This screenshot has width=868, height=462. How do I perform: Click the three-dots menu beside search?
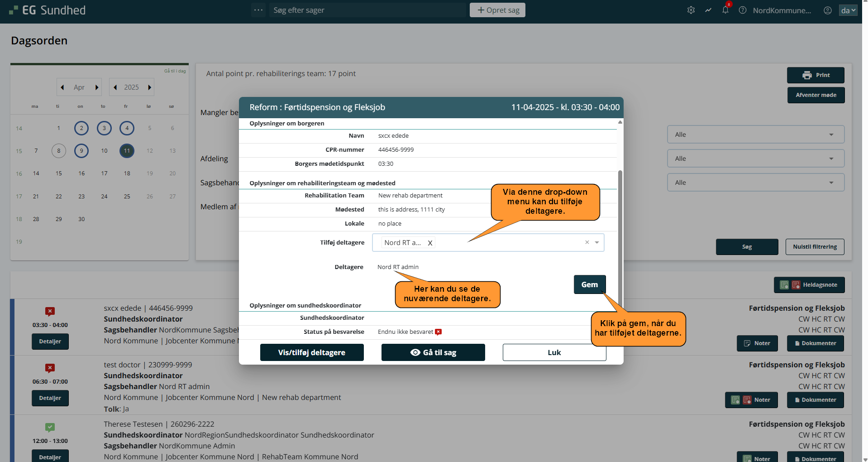point(258,10)
